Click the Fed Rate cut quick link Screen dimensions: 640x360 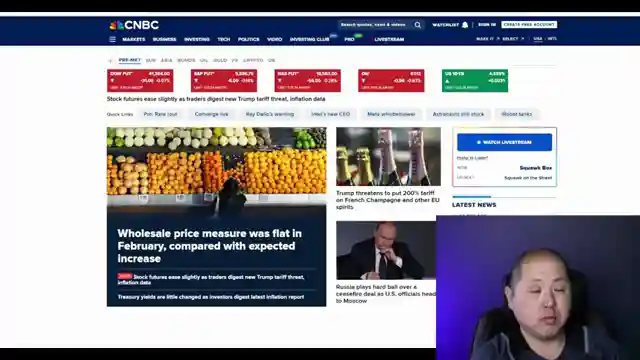tap(160, 114)
